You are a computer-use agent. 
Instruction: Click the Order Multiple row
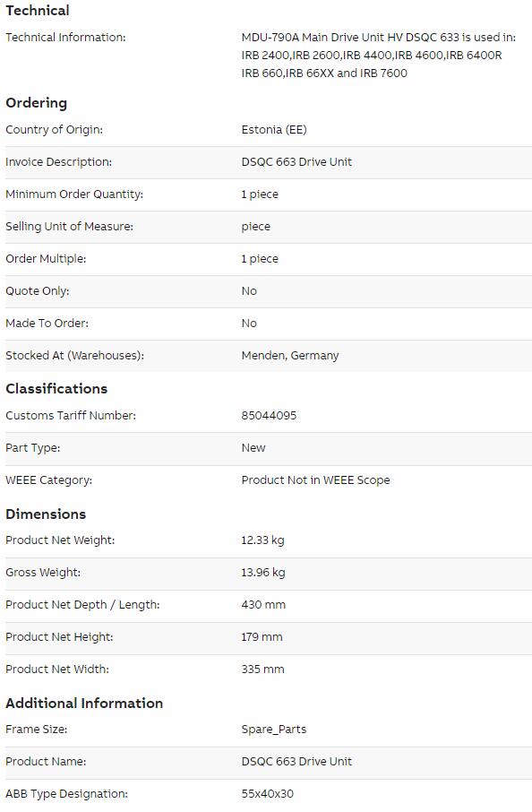269,258
